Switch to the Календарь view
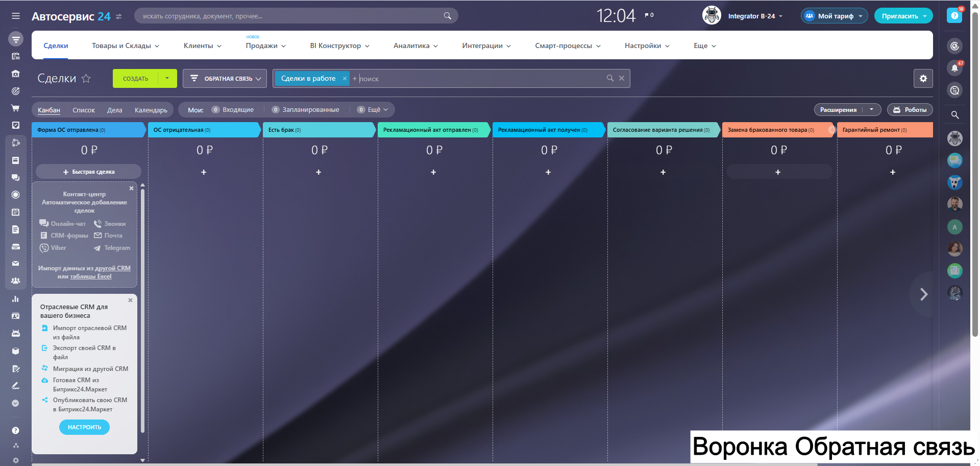980x466 pixels. point(151,110)
